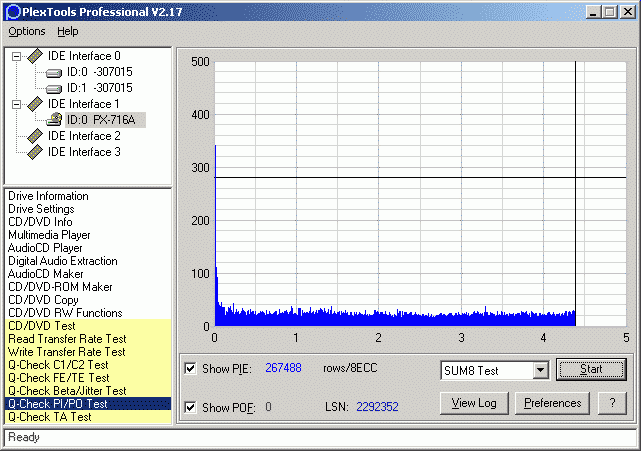This screenshot has height=451, width=641.
Task: Toggle the Show PIE checkbox
Action: pyautogui.click(x=190, y=368)
